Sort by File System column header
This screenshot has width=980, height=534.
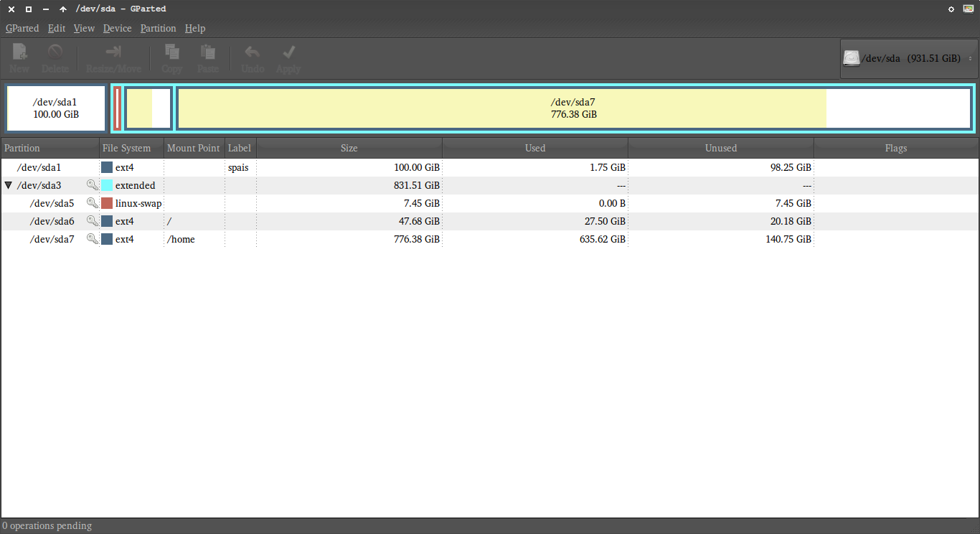pyautogui.click(x=132, y=148)
